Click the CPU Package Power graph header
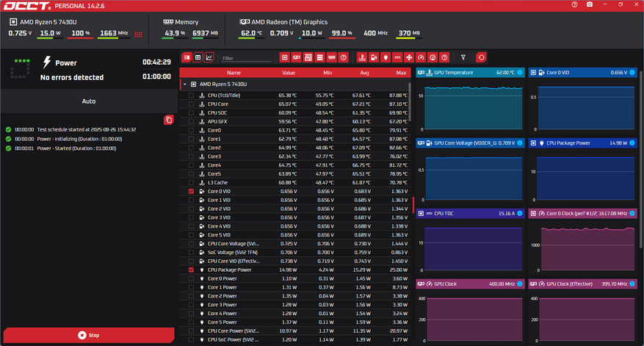The height and width of the screenshot is (346, 644). click(582, 143)
